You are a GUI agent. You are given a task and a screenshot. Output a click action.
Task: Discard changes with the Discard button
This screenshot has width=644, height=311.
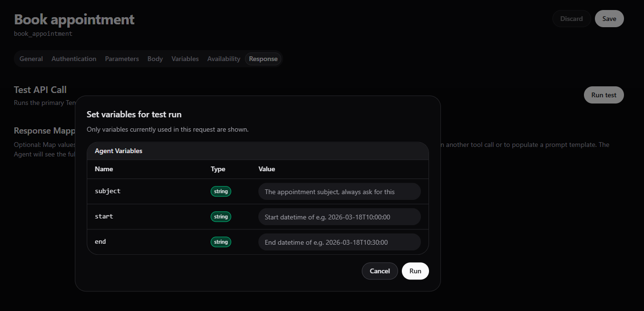coord(571,19)
